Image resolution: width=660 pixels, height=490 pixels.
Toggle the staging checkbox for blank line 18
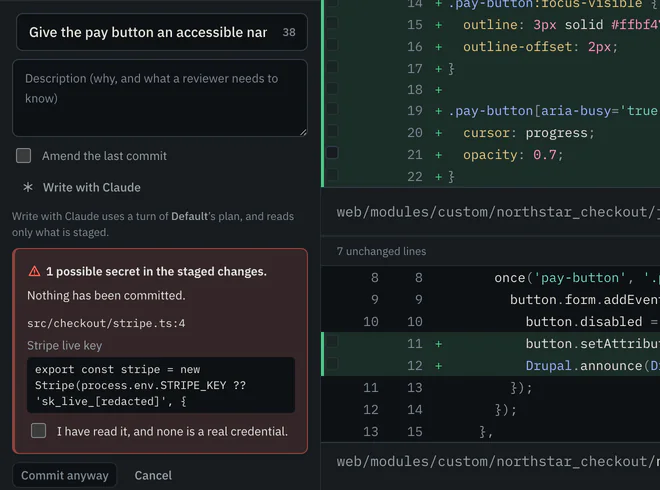tap(332, 88)
